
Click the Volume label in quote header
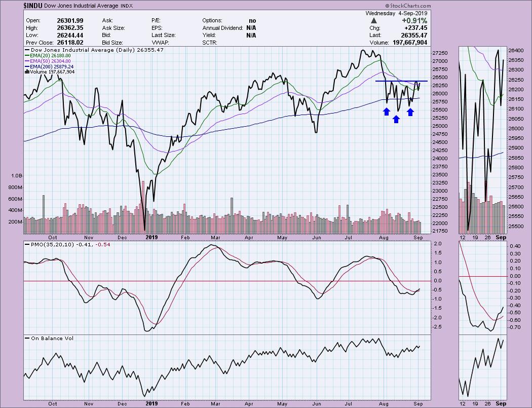379,43
